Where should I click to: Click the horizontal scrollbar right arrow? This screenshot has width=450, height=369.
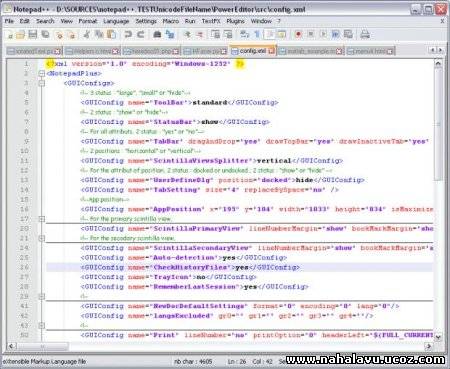(429, 346)
